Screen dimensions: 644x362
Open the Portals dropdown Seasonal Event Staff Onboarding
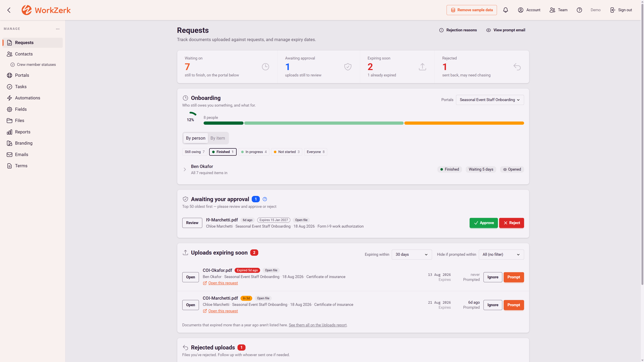(490, 100)
